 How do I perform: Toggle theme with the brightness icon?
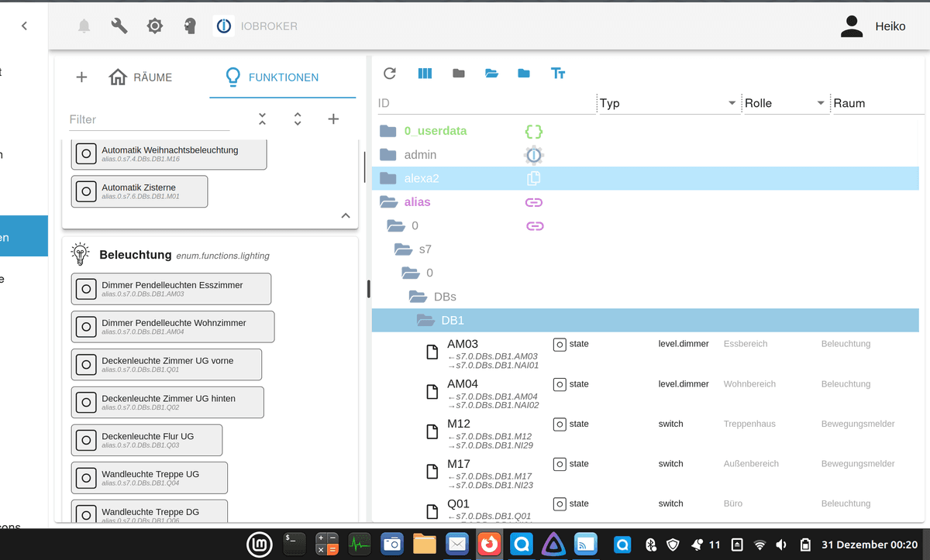click(155, 26)
